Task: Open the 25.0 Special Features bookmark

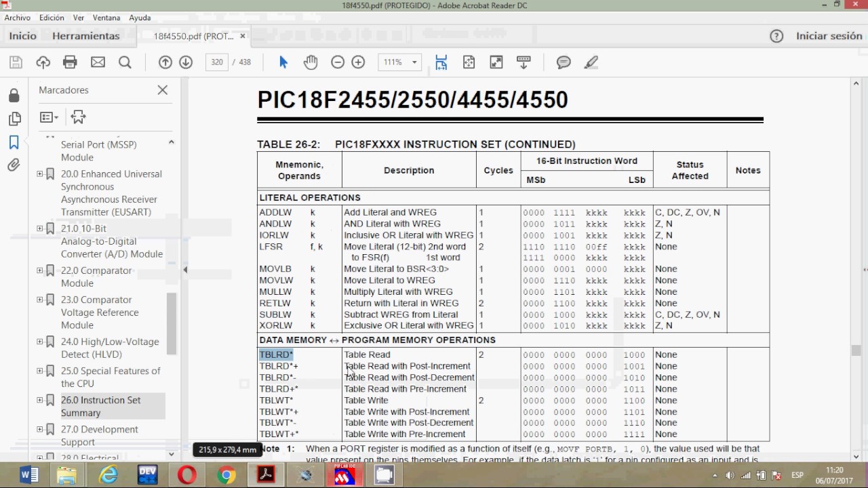Action: pyautogui.click(x=111, y=378)
